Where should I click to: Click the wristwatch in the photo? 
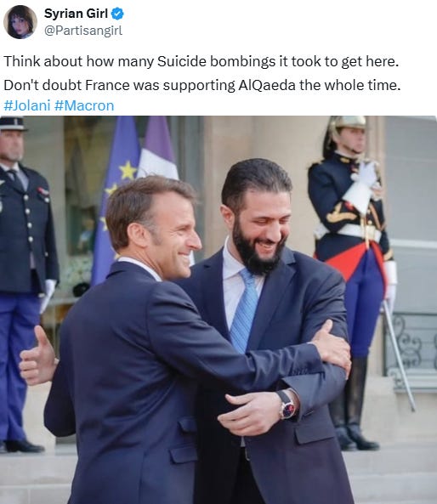(x=287, y=405)
